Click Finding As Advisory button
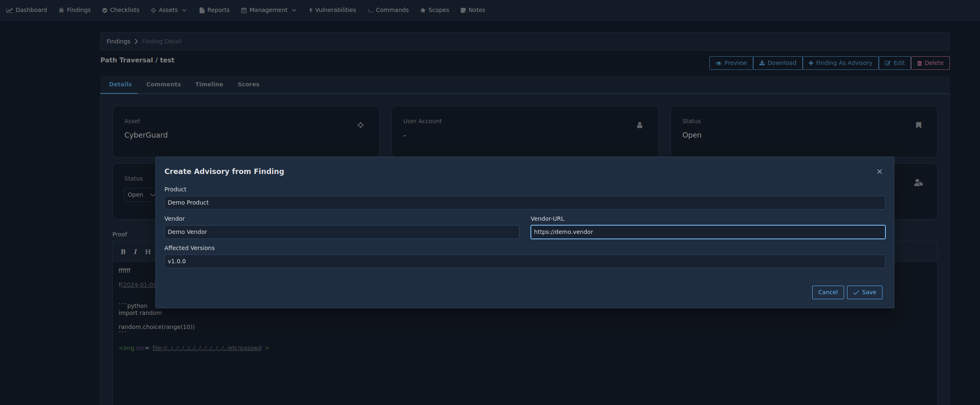The height and width of the screenshot is (405, 980). (840, 63)
